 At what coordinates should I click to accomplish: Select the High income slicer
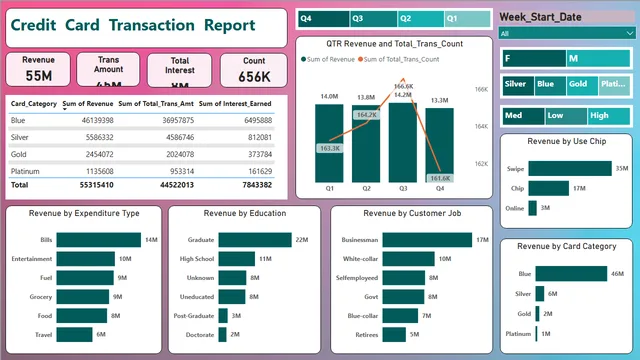[x=608, y=116]
